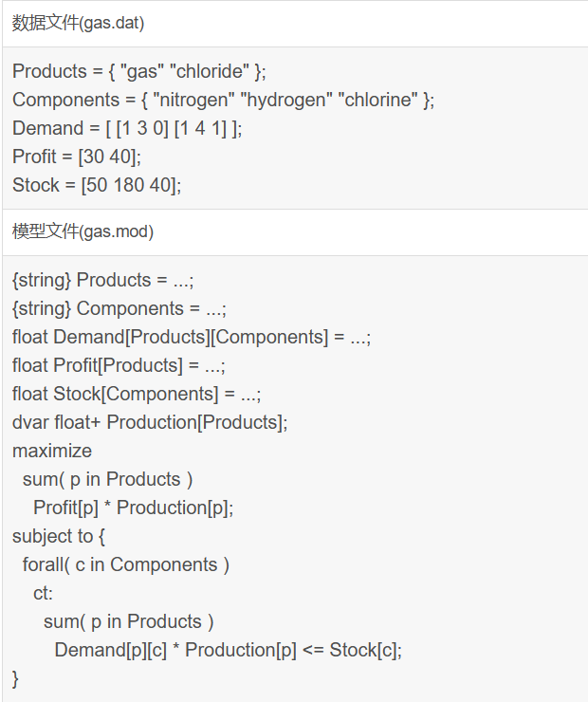
Task: Click the Demand[p][c] * Production[p] <= Stock[c] line
Action: pyautogui.click(x=229, y=651)
